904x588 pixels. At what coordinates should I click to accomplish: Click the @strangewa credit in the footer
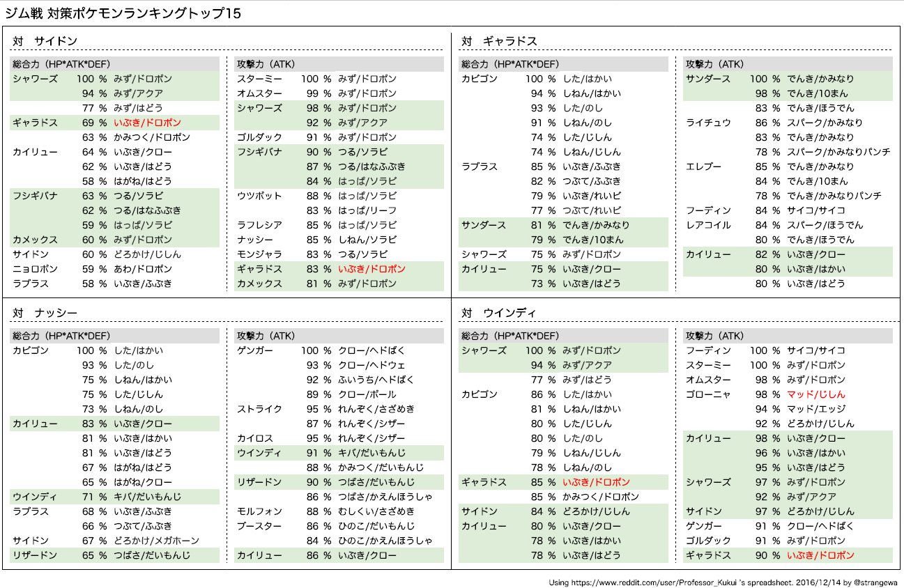tap(876, 581)
